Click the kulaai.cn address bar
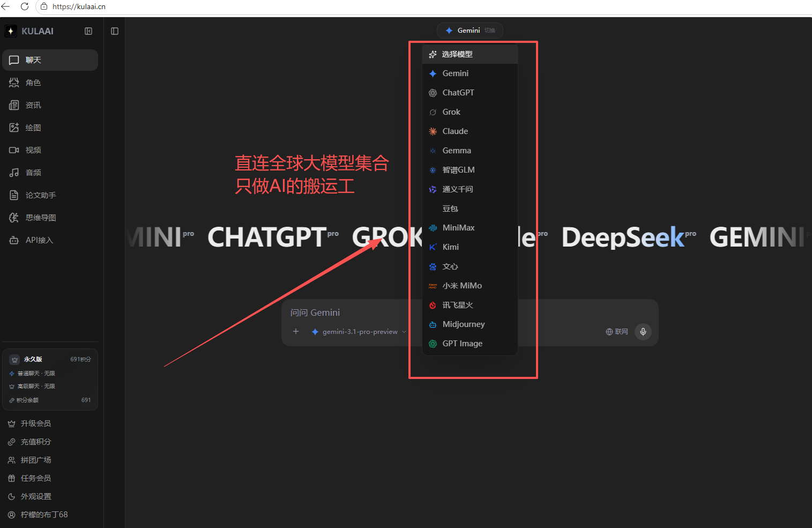Screen dimensions: 812x528 coord(423,6)
